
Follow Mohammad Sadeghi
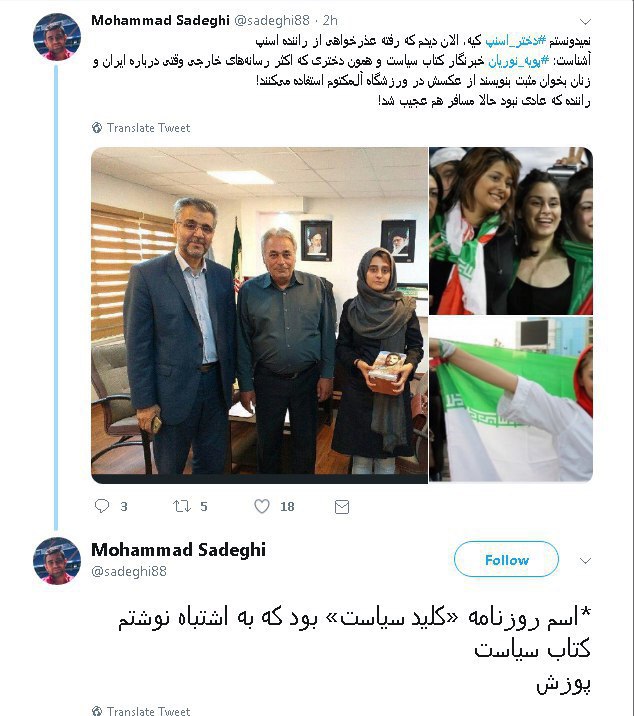point(507,559)
